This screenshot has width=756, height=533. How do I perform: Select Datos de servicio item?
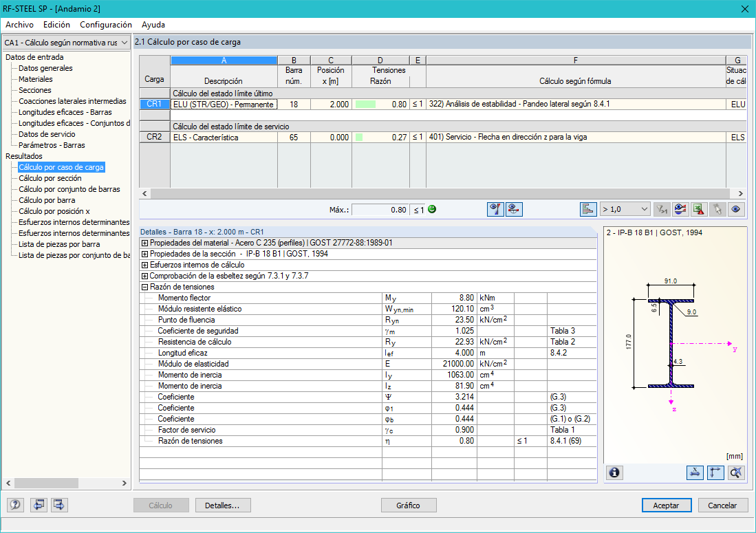point(47,134)
